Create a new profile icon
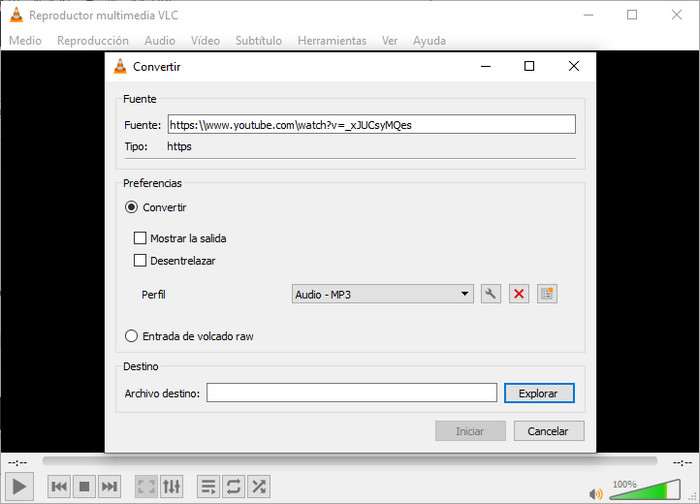The image size is (700, 504). click(x=547, y=294)
